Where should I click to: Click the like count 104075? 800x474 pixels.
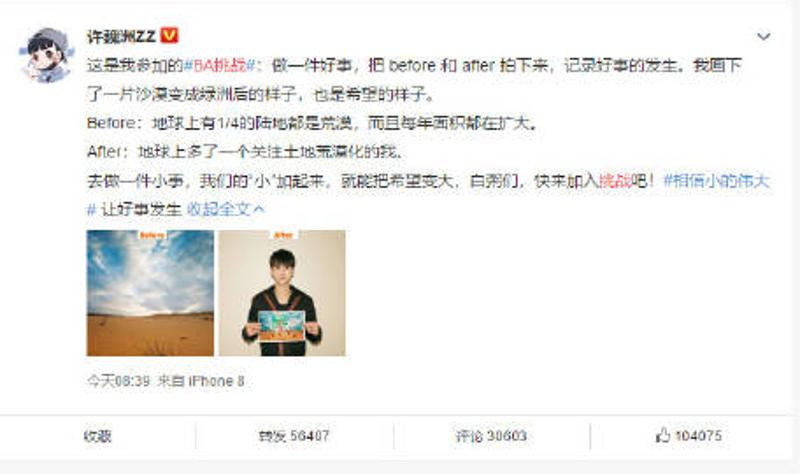coord(698,436)
